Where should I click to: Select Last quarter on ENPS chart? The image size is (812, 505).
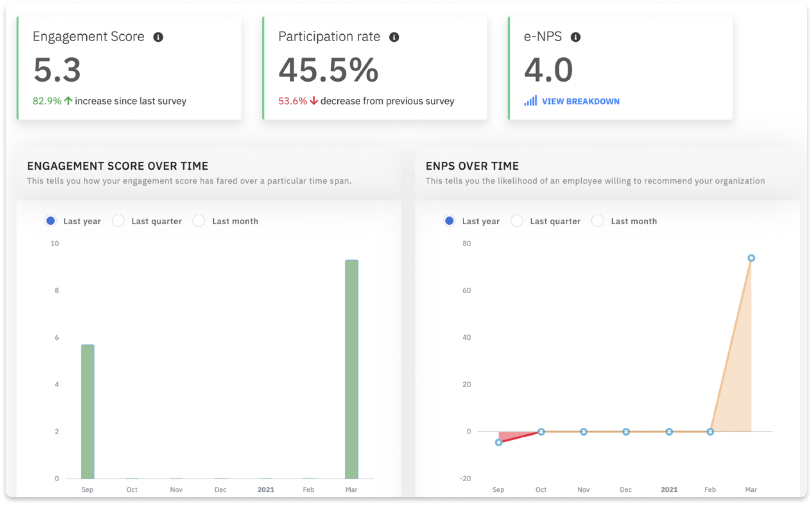516,221
